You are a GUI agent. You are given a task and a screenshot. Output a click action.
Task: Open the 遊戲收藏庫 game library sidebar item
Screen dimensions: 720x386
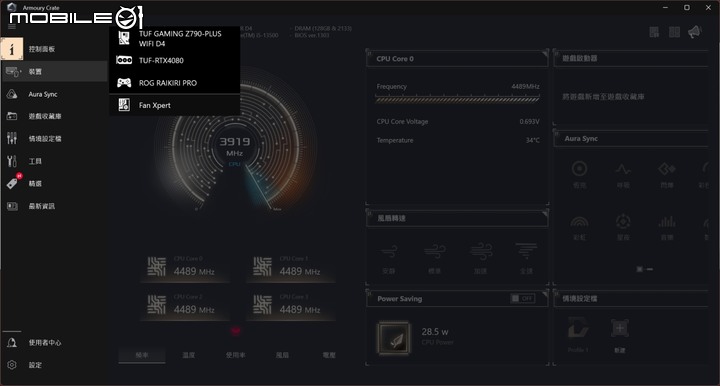click(54, 116)
